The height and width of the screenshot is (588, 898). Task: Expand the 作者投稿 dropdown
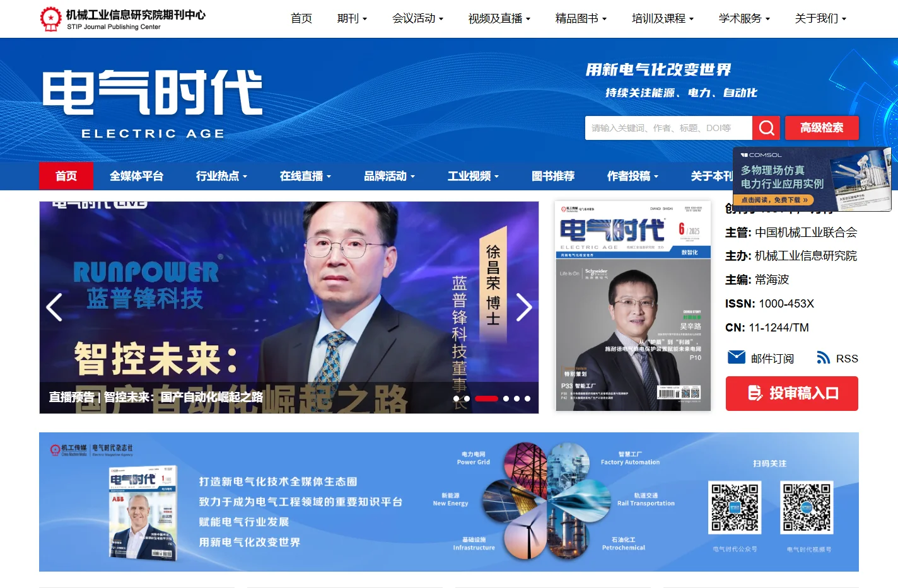pyautogui.click(x=633, y=176)
